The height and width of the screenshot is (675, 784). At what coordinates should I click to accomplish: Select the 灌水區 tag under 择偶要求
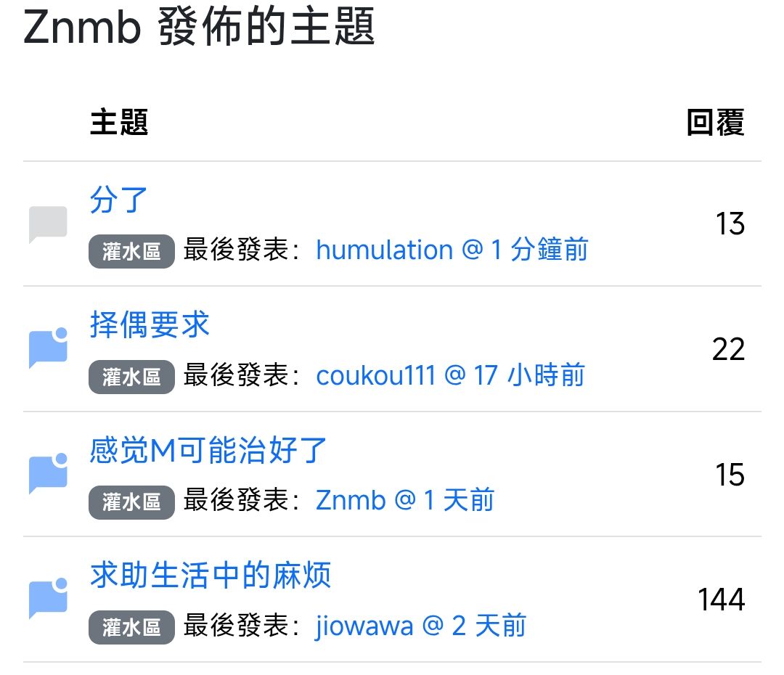tap(131, 377)
